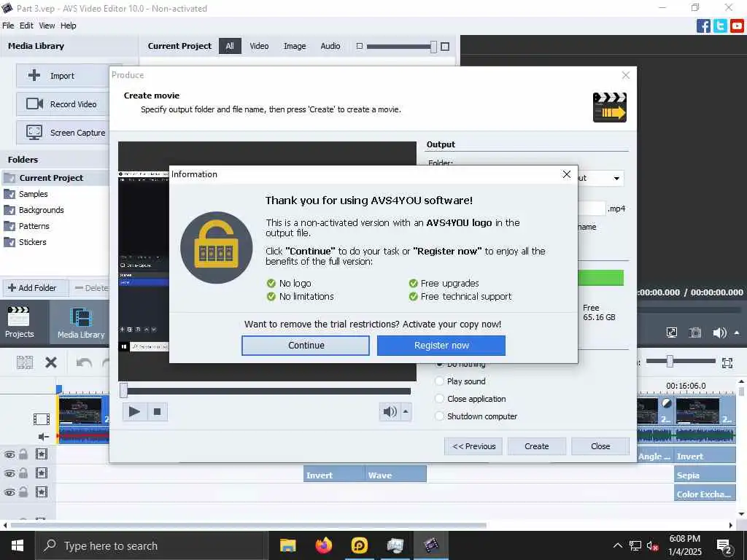Close the Information dialog with the X
The width and height of the screenshot is (747, 560).
[x=566, y=174]
